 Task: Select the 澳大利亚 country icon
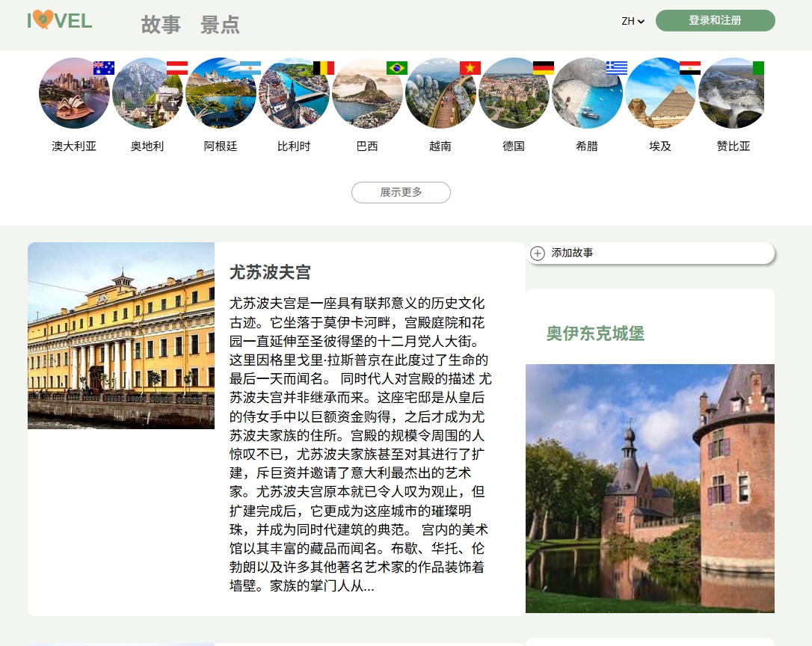74,93
